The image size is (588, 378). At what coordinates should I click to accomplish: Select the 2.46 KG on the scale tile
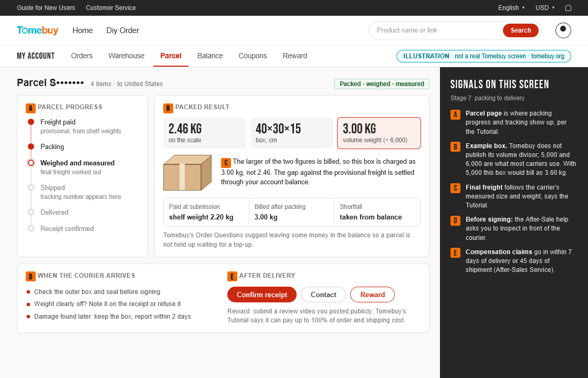pos(205,133)
